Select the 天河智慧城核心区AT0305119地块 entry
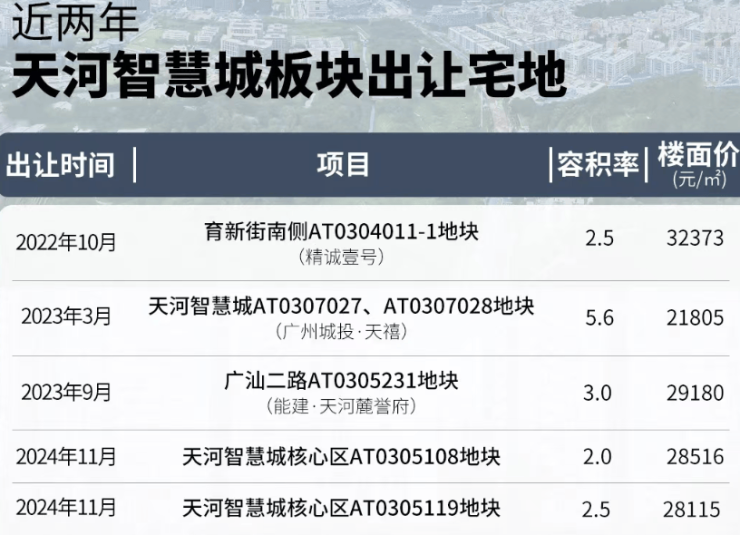 (341, 508)
